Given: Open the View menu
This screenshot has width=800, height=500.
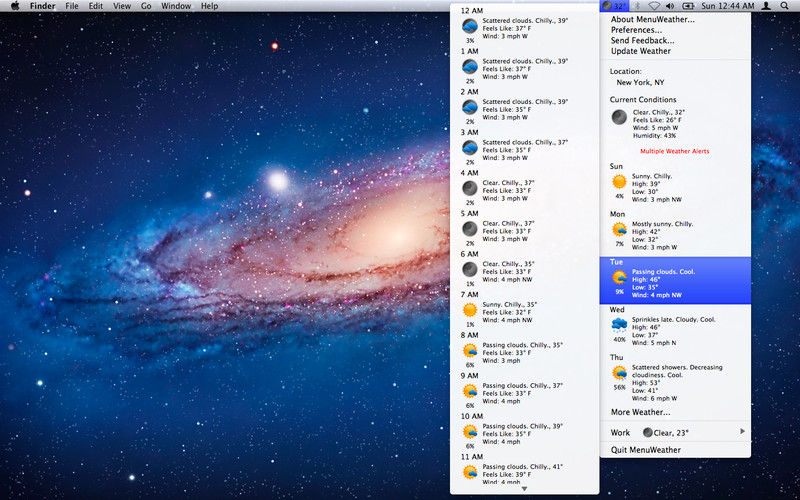Looking at the screenshot, I should (x=122, y=6).
